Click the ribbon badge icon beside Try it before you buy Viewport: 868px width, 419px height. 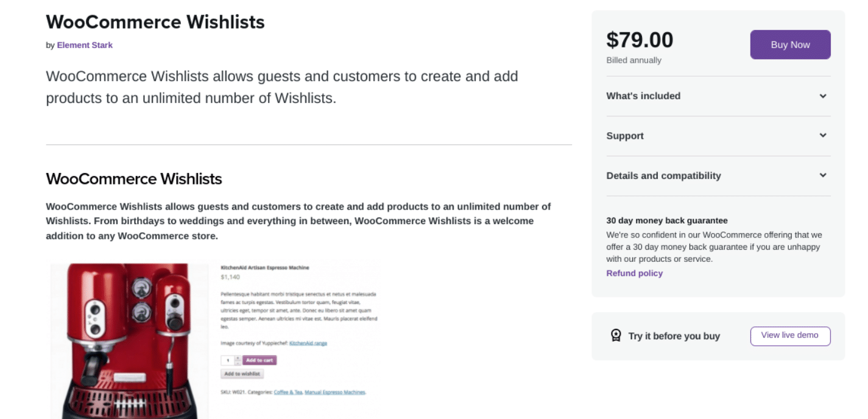(x=616, y=336)
